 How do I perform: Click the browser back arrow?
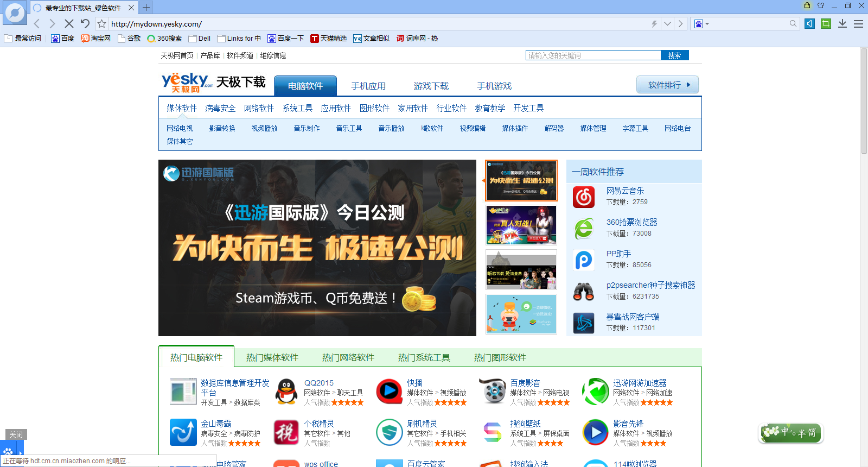(x=37, y=24)
